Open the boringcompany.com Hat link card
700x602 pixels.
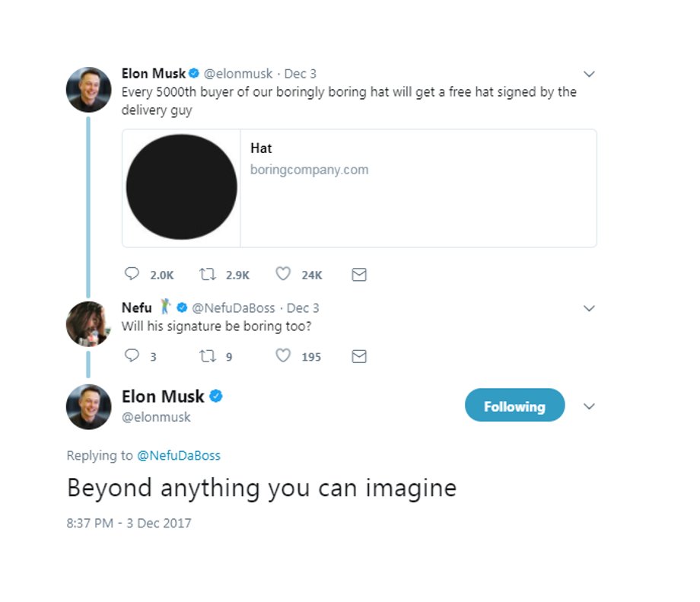point(359,188)
